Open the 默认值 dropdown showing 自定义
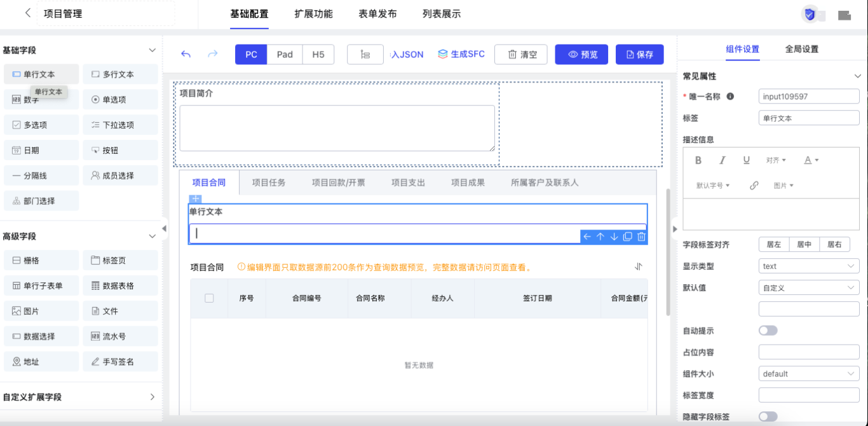 [809, 288]
